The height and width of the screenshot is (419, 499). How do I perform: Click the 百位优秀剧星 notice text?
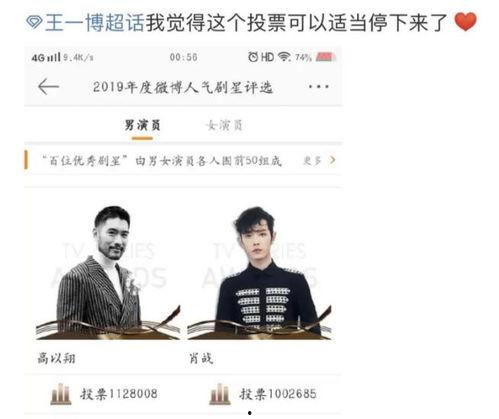pyautogui.click(x=162, y=161)
